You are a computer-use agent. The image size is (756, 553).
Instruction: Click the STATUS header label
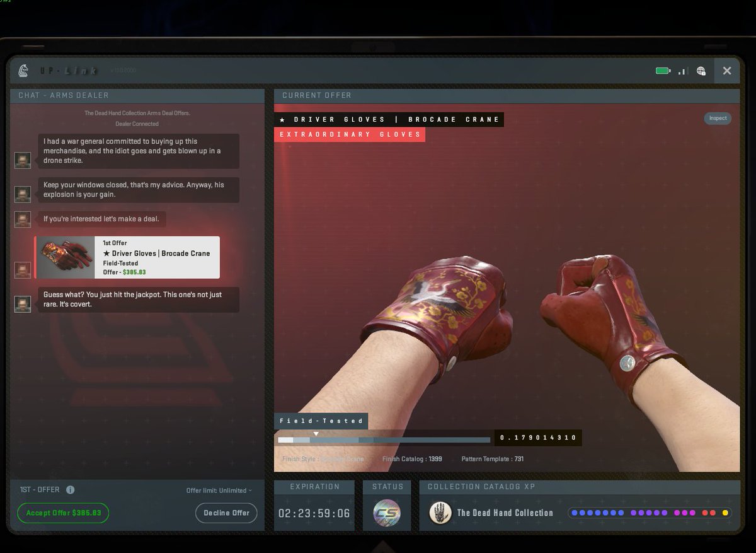(387, 487)
